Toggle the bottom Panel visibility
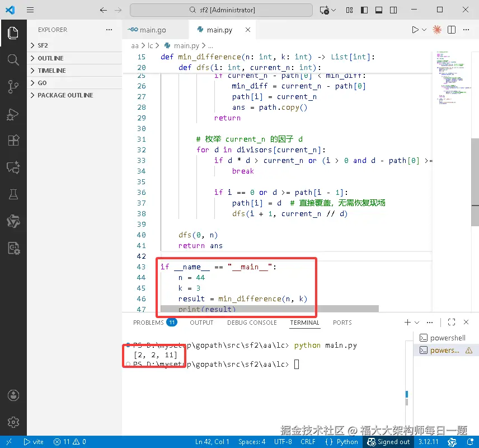This screenshot has height=448, width=479. click(379, 10)
